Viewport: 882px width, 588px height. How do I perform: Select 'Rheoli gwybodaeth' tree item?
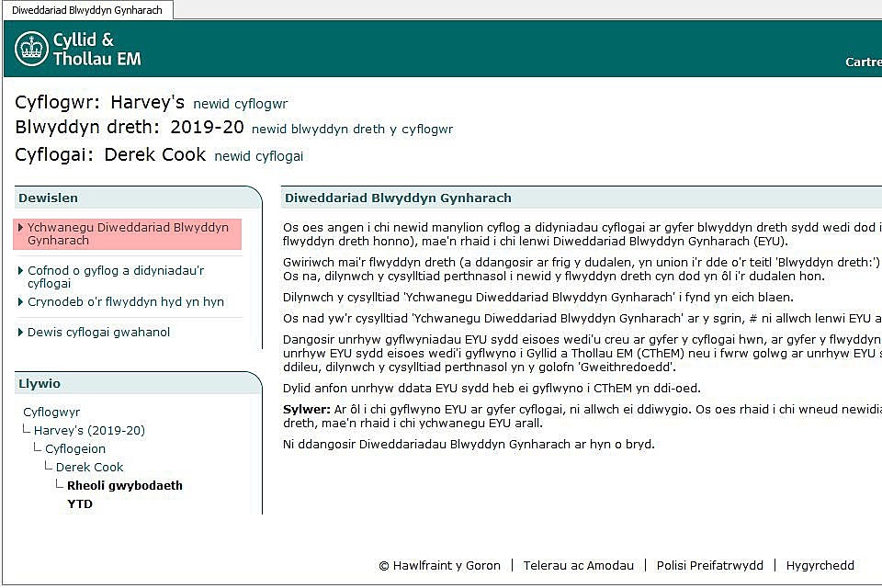click(124, 485)
